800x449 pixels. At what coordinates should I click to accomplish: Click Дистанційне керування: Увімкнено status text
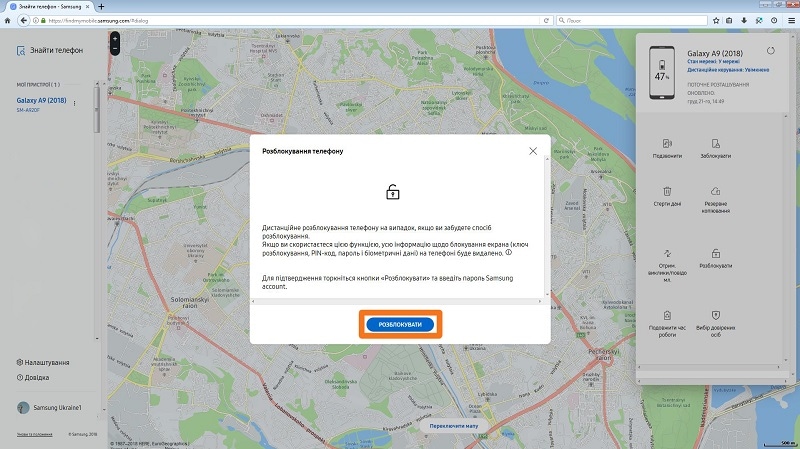728,70
